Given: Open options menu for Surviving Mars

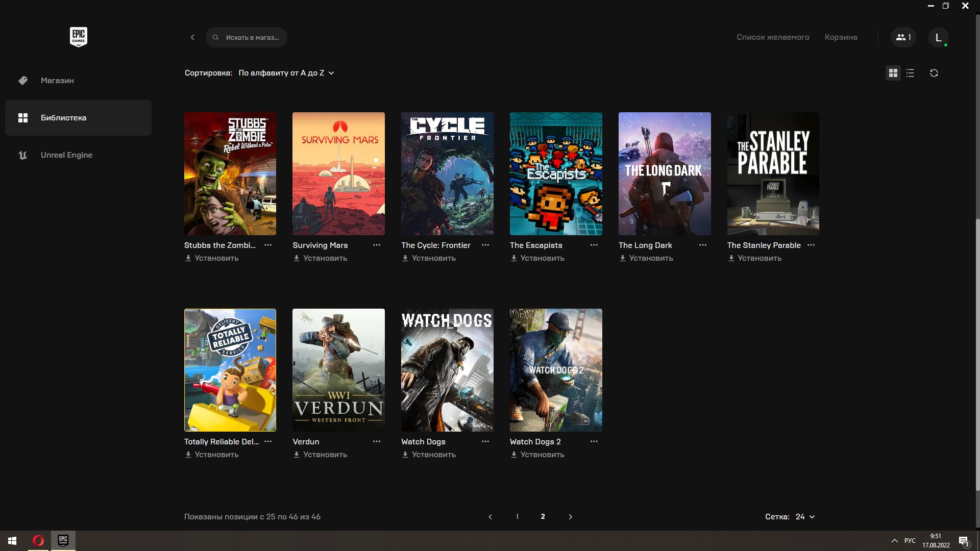Looking at the screenshot, I should point(377,245).
